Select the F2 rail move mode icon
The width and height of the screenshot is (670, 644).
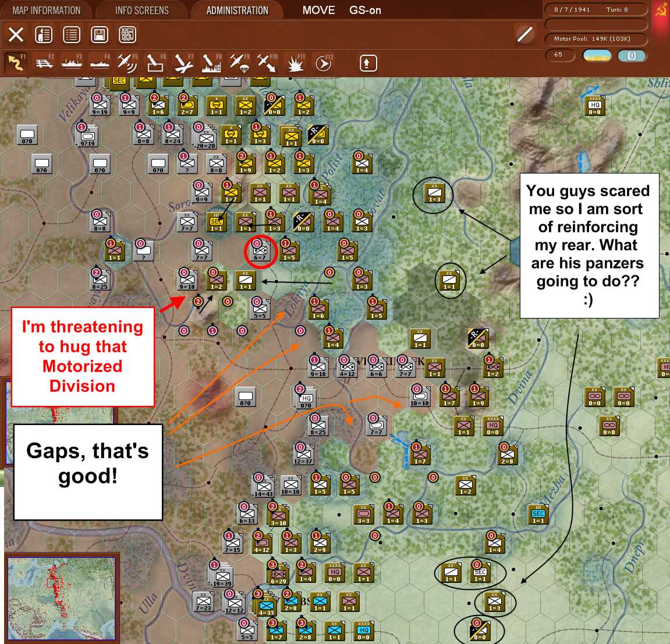pyautogui.click(x=44, y=63)
